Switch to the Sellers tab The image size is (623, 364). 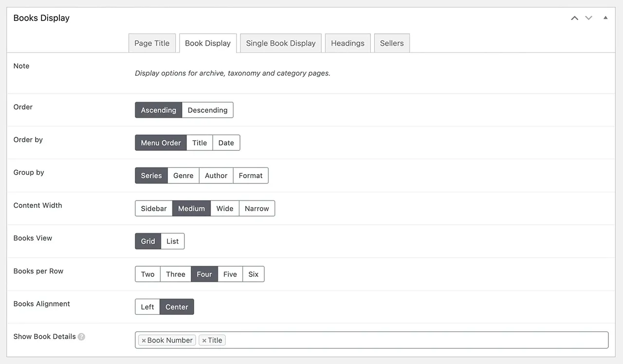coord(391,43)
